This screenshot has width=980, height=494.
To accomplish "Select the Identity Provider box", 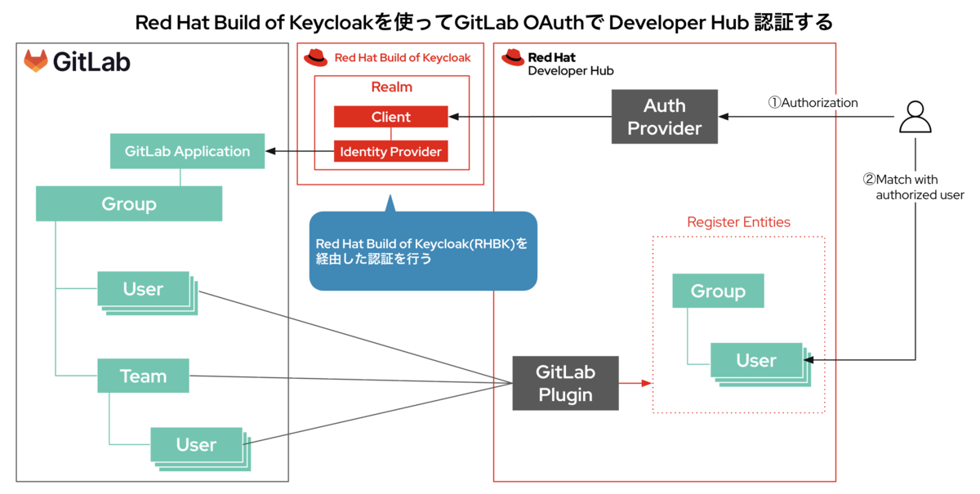I will pos(391,152).
